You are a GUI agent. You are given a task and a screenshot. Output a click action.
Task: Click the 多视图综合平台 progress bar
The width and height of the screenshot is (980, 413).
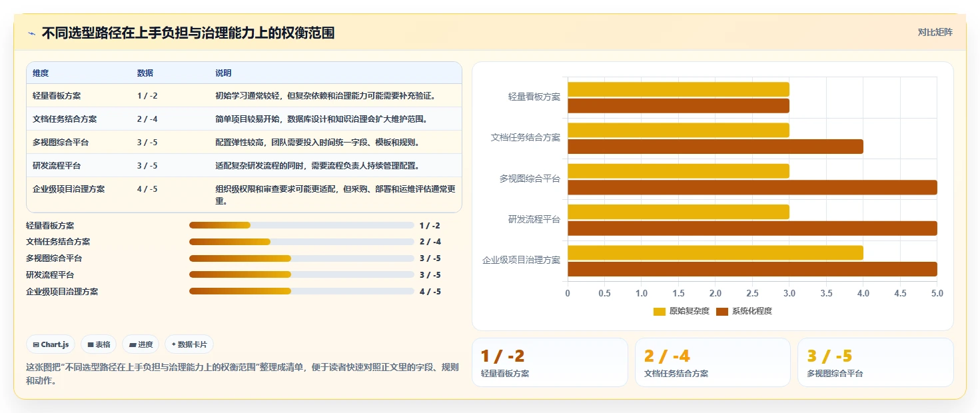[302, 258]
